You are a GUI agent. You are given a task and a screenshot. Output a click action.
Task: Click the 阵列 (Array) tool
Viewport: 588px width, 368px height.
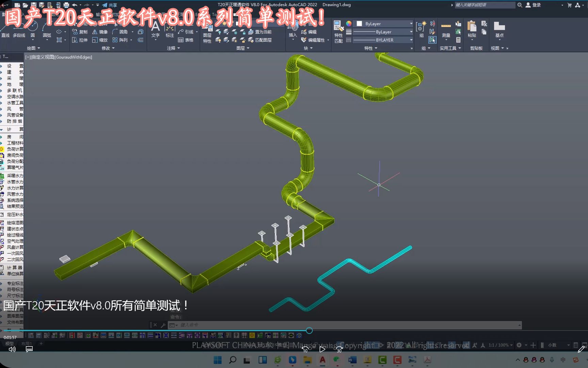tap(120, 40)
